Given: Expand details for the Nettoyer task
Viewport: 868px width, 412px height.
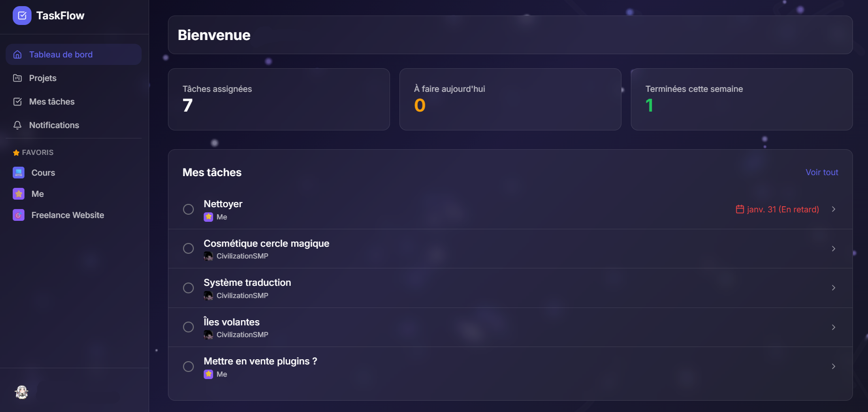Looking at the screenshot, I should (x=834, y=209).
